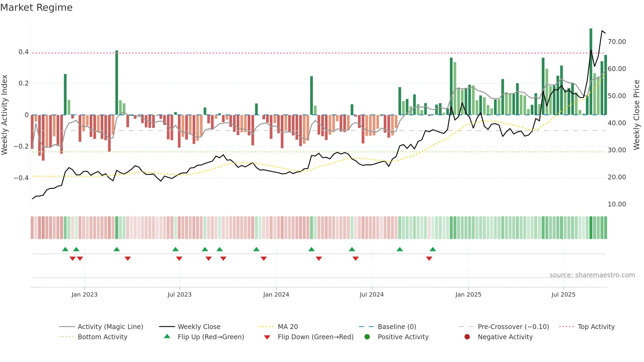Click the Top Activity legend entry
This screenshot has width=644, height=362.
[587, 327]
